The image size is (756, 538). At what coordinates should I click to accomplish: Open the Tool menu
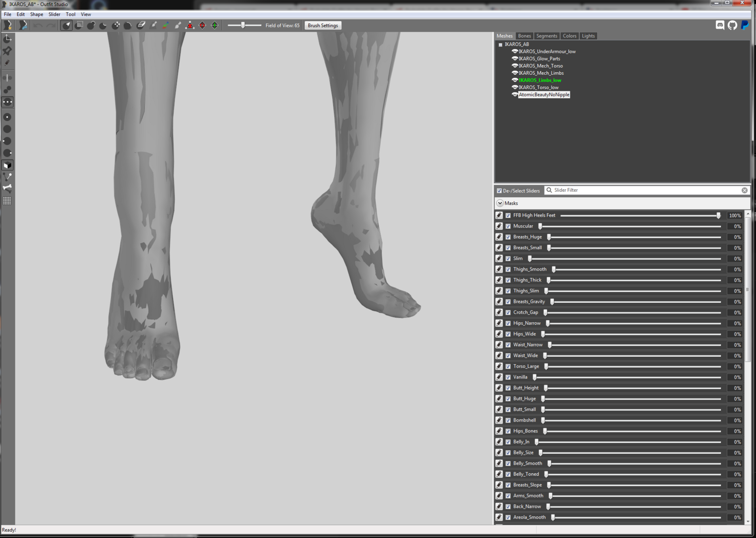tap(71, 14)
